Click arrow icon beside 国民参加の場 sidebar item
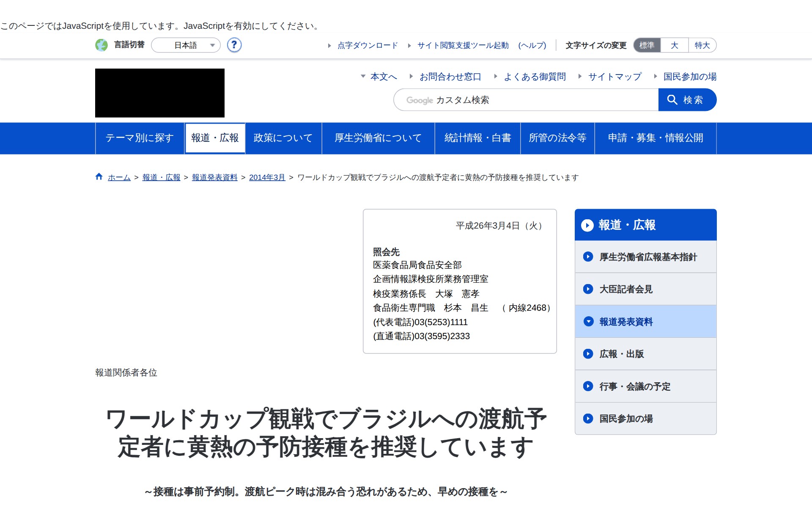Image resolution: width=812 pixels, height=508 pixels. pyautogui.click(x=588, y=419)
